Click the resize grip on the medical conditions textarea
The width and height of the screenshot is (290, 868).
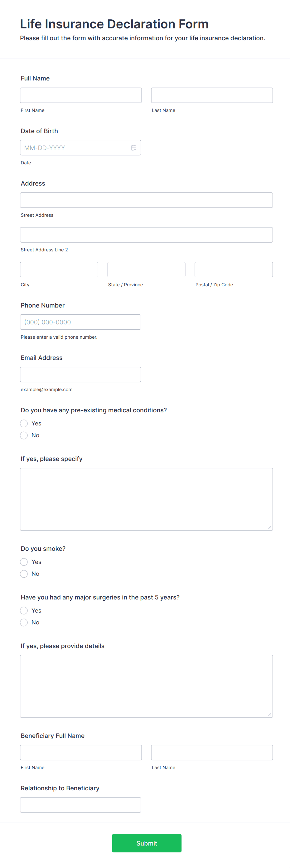(270, 528)
